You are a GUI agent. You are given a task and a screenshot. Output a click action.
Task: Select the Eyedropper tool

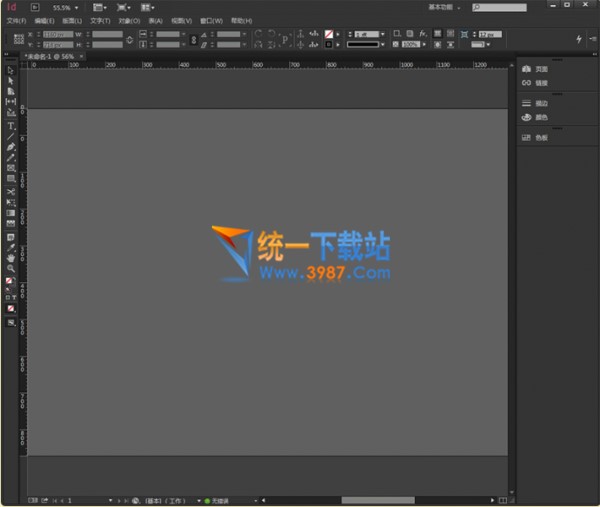(11, 248)
